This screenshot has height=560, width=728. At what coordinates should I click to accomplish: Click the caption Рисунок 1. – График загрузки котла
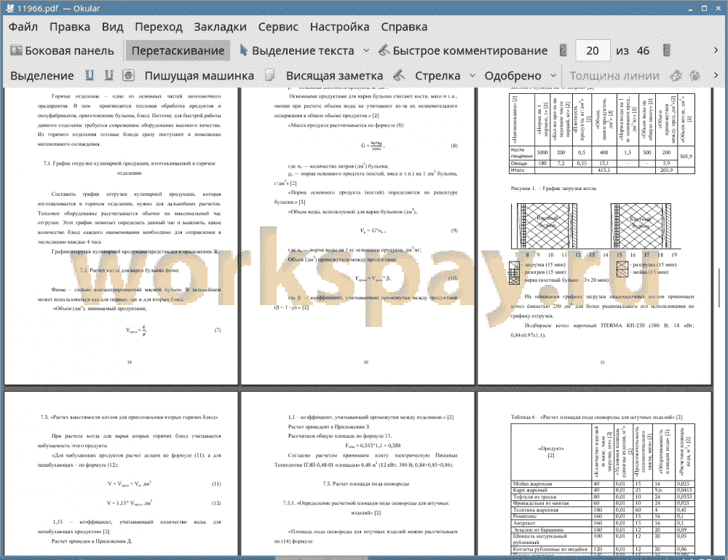[x=553, y=188]
